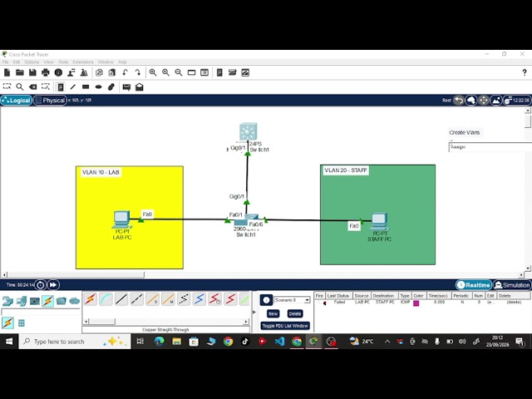Open the Extensions menu
The image size is (532, 399).
coord(83,62)
